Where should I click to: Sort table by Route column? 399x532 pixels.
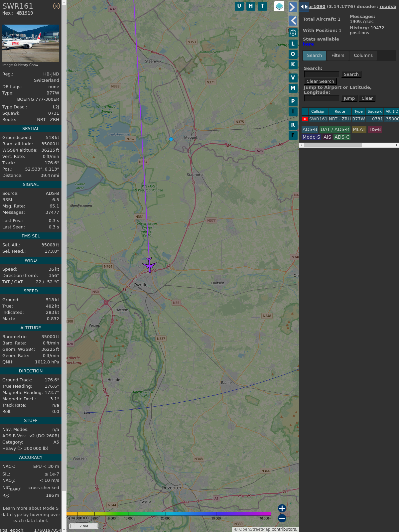pos(340,111)
